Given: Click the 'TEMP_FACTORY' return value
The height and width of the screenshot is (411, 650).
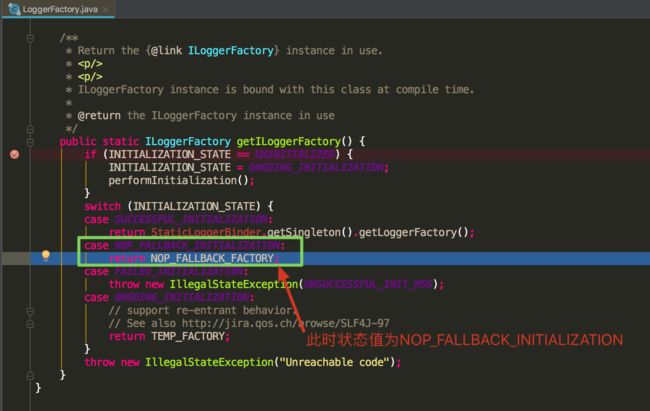Looking at the screenshot, I should [188, 336].
